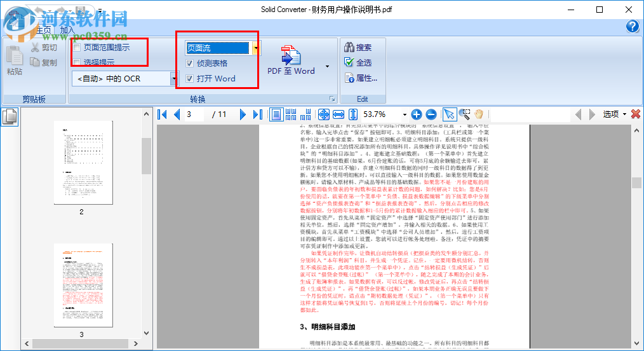Fit page to height
Image resolution: width=644 pixels, height=351 pixels.
[353, 114]
